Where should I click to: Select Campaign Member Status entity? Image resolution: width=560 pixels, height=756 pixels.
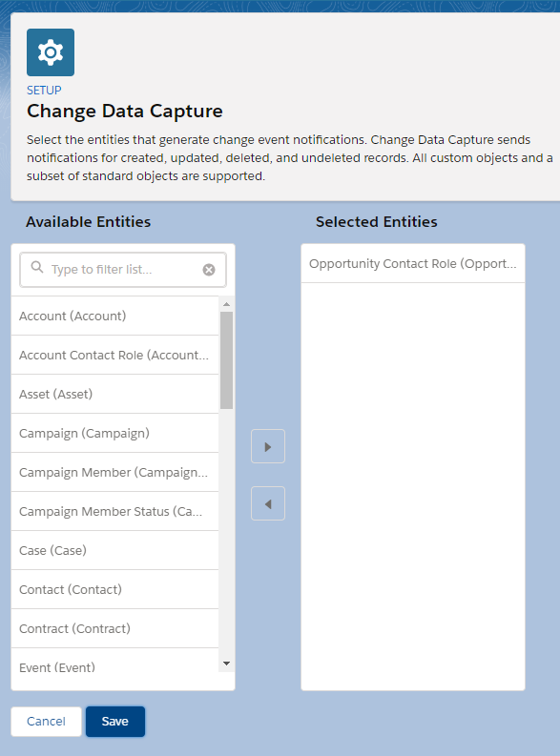114,511
